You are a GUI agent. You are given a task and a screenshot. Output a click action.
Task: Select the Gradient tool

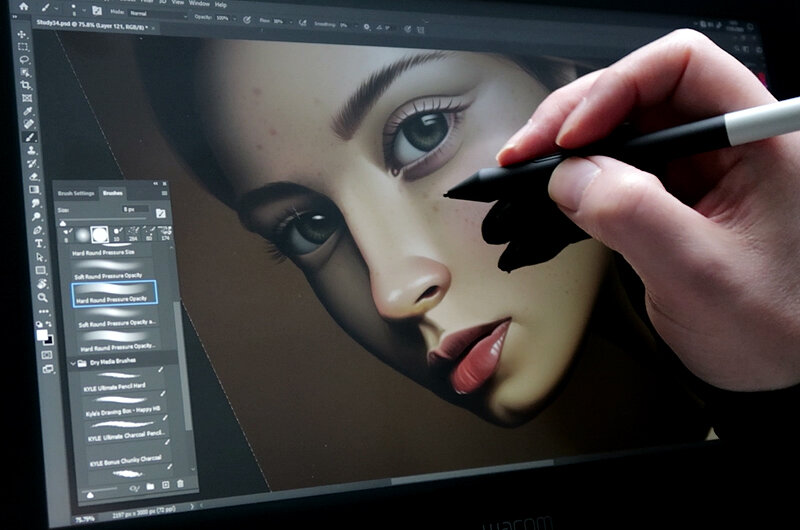click(35, 190)
